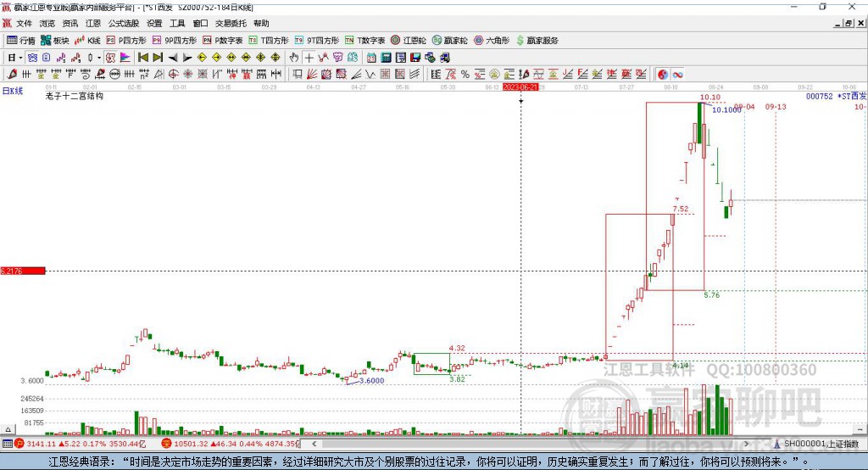Open the 文件 menu
868x470 pixels.
coord(25,23)
